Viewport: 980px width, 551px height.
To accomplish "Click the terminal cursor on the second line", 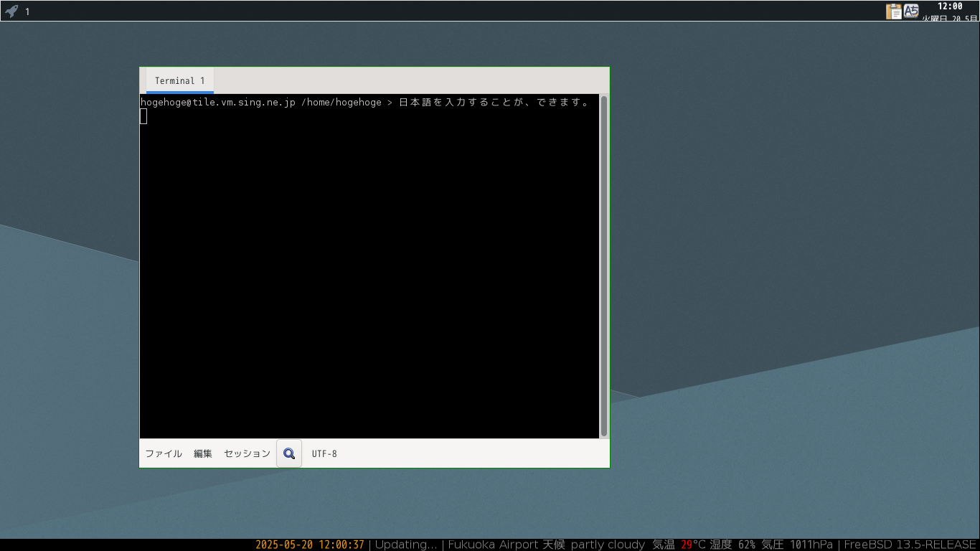I will click(143, 116).
